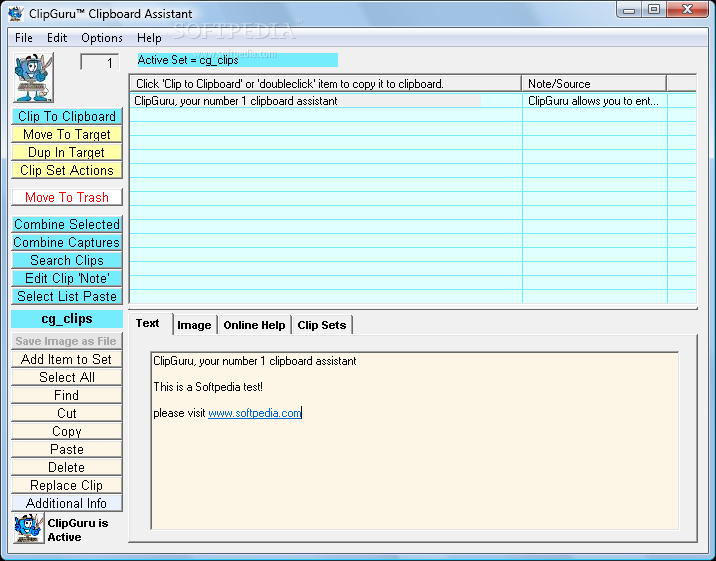
Task: Open the Options menu
Action: (102, 38)
